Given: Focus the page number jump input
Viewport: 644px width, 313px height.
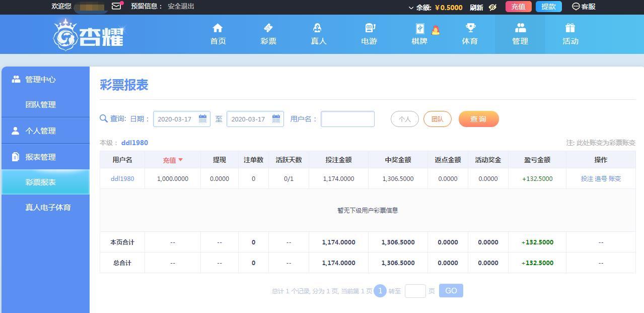Looking at the screenshot, I should [x=415, y=291].
